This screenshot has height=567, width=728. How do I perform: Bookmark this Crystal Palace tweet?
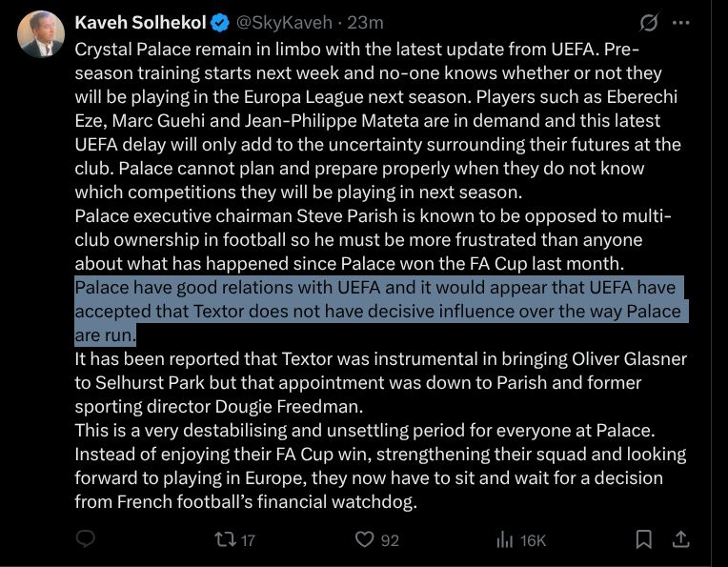click(644, 539)
